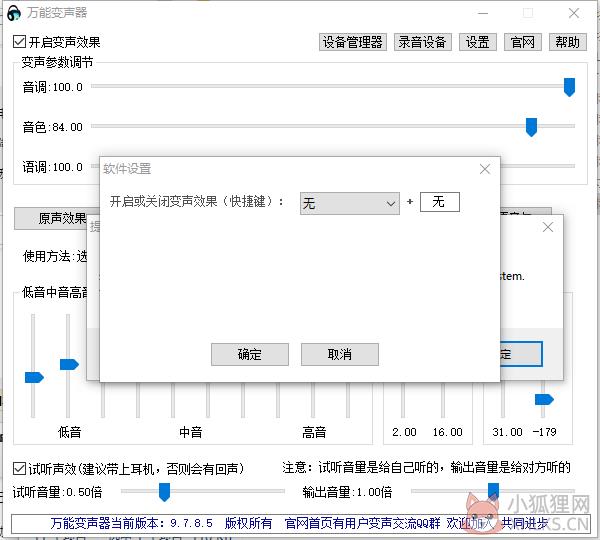Click the 试听音量 slider thumb
Screen dimensions: 600x540
point(164,492)
